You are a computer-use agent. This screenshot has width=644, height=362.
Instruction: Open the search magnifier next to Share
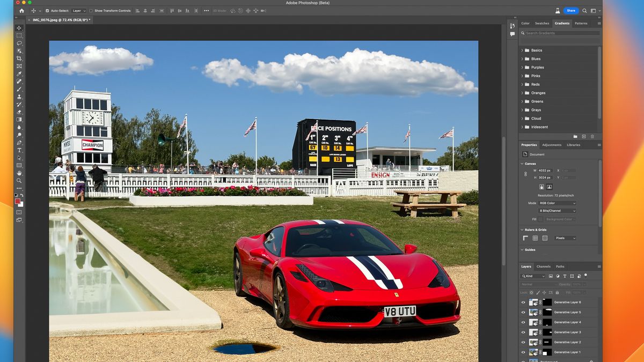585,11
